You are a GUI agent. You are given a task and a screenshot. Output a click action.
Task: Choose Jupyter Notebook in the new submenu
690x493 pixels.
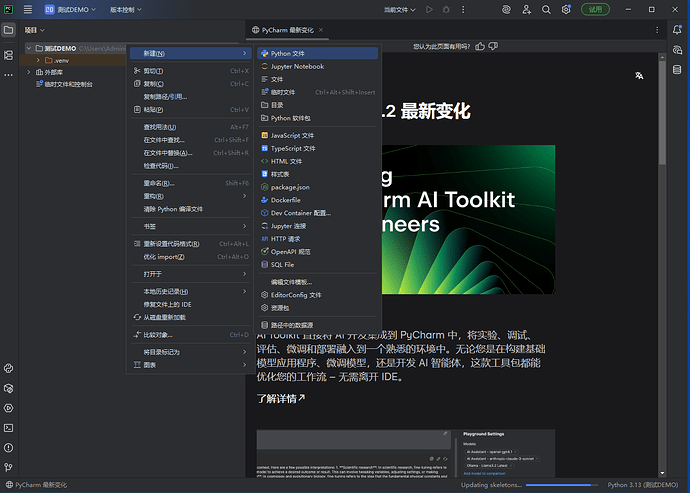(297, 66)
